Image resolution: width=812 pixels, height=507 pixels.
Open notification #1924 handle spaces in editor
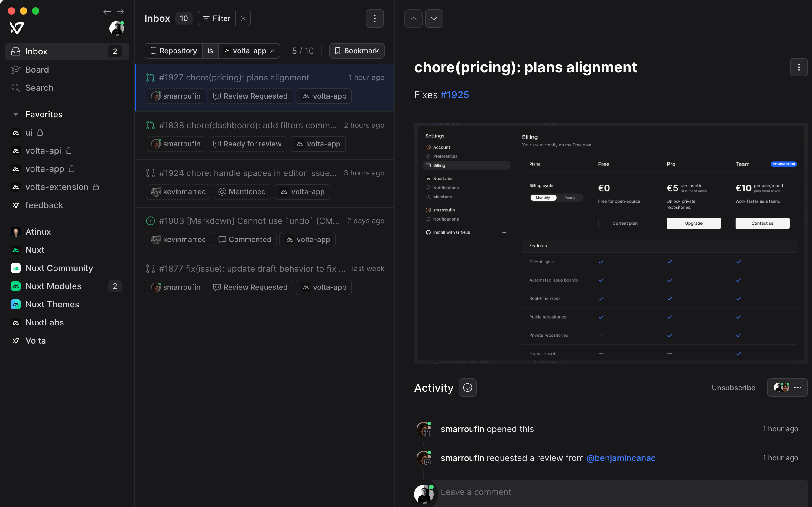(265, 183)
